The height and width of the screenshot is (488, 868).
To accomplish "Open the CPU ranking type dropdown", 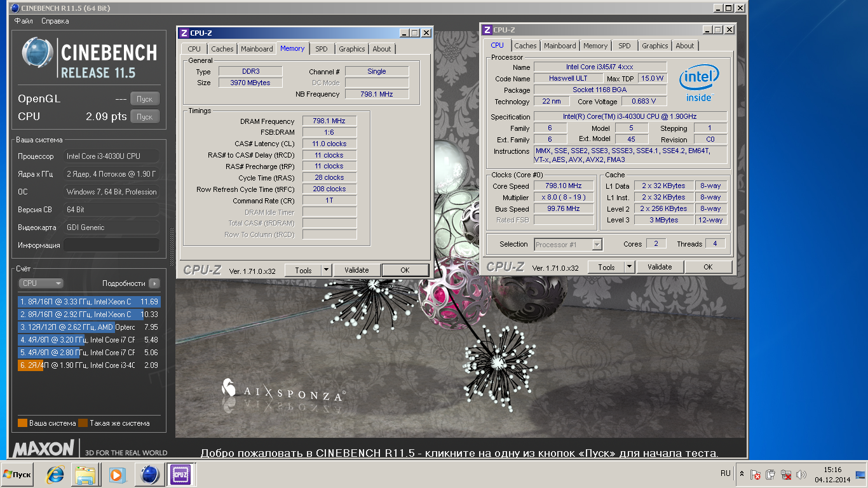I will click(x=41, y=283).
